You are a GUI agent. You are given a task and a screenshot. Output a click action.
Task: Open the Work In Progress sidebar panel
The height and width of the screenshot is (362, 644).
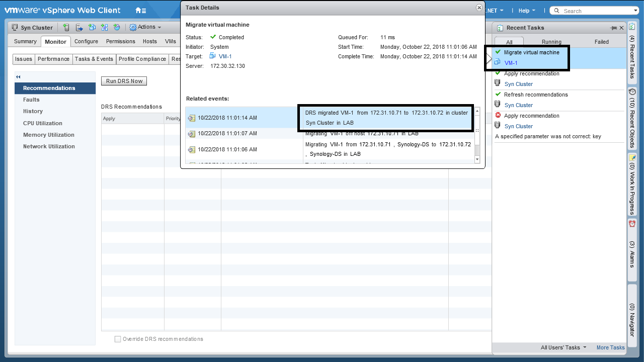pyautogui.click(x=632, y=184)
